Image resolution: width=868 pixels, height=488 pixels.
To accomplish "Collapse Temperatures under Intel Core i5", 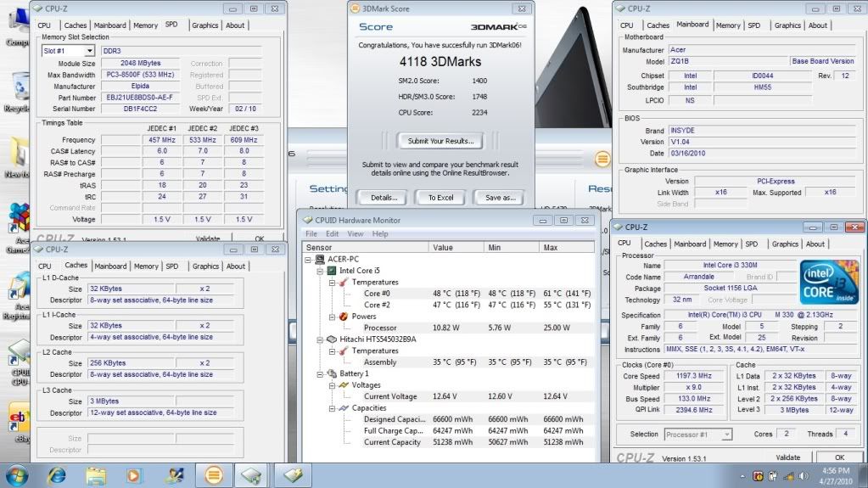I will 332,283.
